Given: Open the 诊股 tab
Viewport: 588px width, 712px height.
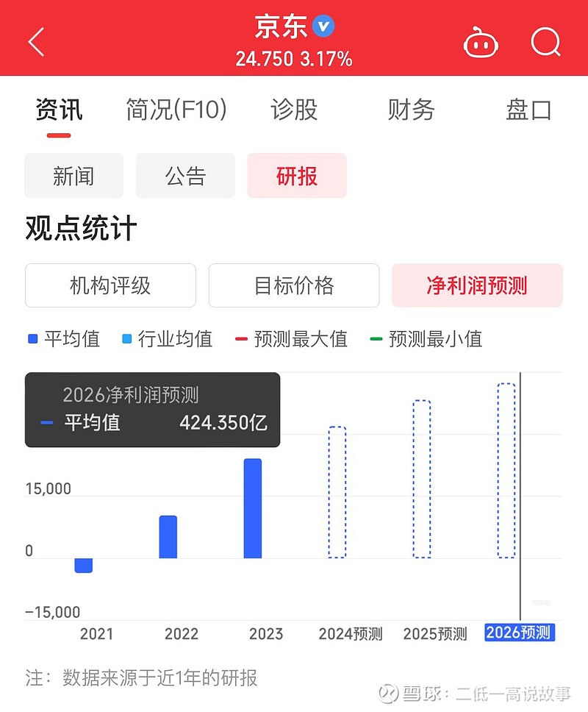Looking at the screenshot, I should tap(294, 110).
